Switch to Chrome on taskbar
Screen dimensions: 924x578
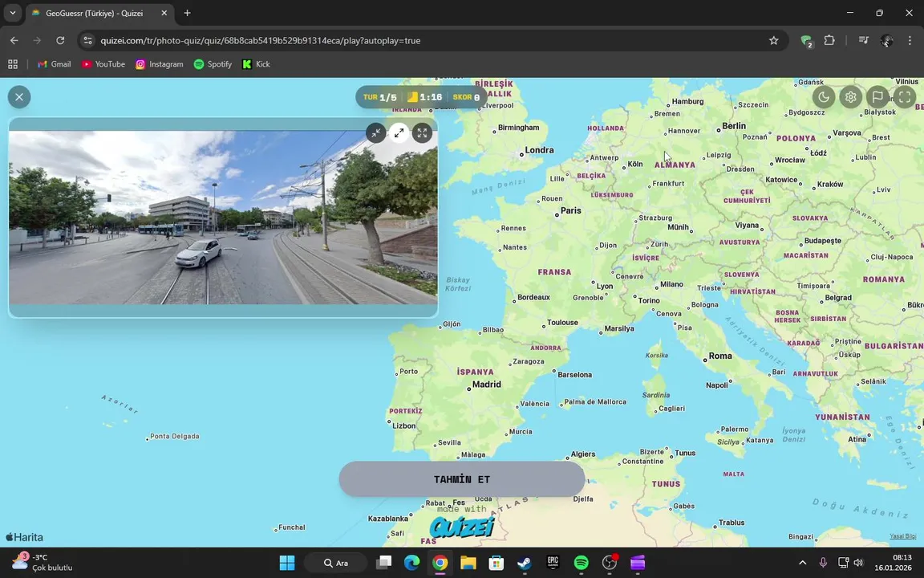pos(440,563)
